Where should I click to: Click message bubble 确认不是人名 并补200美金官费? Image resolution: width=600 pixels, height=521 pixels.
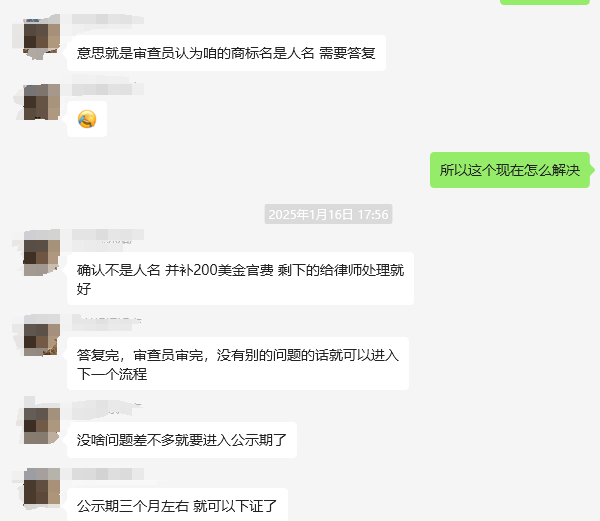240,279
